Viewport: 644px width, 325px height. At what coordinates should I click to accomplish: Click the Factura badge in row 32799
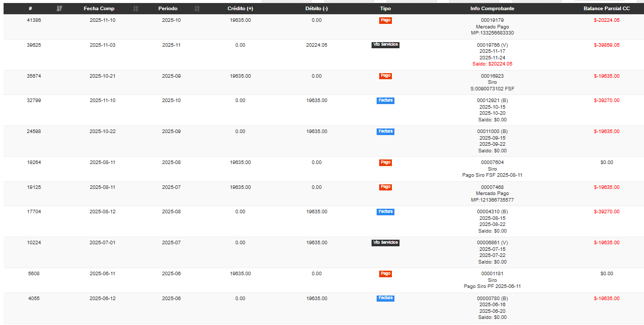[x=385, y=101]
